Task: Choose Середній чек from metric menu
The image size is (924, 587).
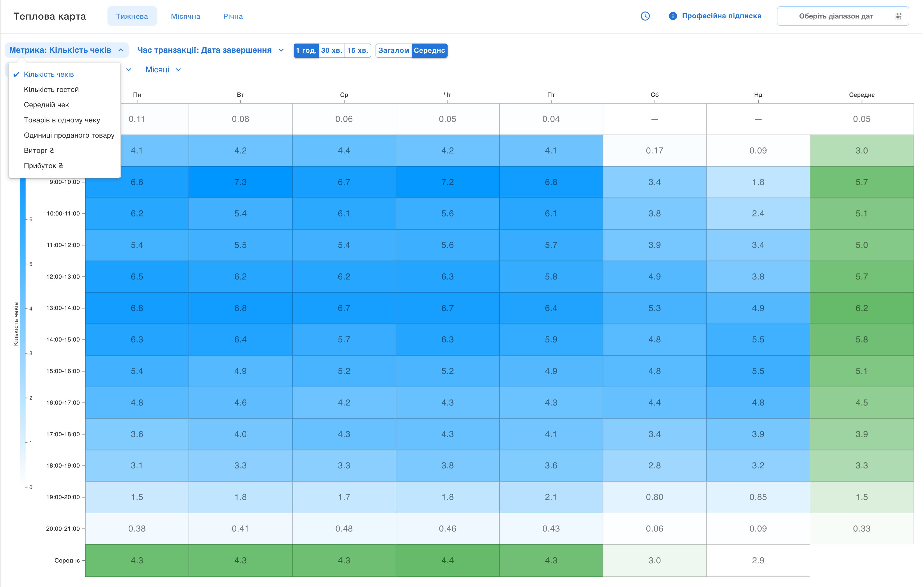Action: coord(46,105)
